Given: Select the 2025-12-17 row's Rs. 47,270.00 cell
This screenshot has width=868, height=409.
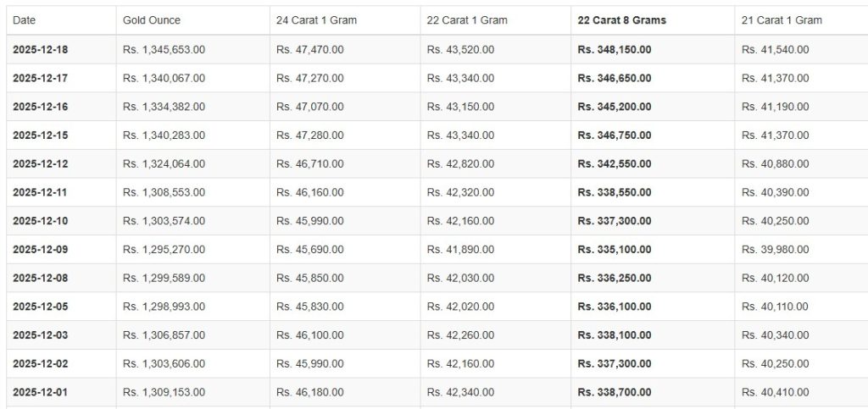Looking at the screenshot, I should [x=310, y=79].
